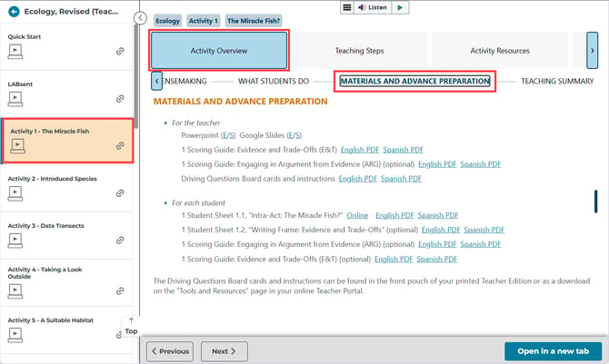Open Student Sheet 1.1 Spanish PDF
The height and width of the screenshot is (364, 609).
[x=438, y=215]
